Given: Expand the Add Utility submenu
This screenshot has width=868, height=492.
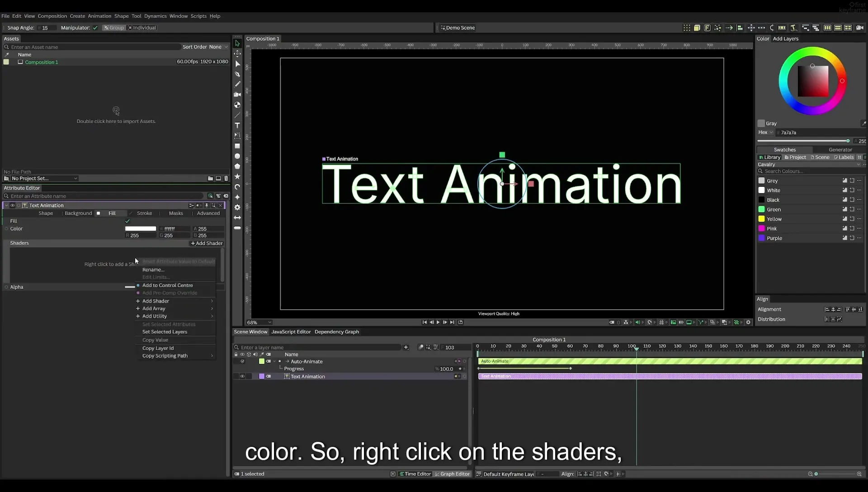Looking at the screenshot, I should [175, 317].
